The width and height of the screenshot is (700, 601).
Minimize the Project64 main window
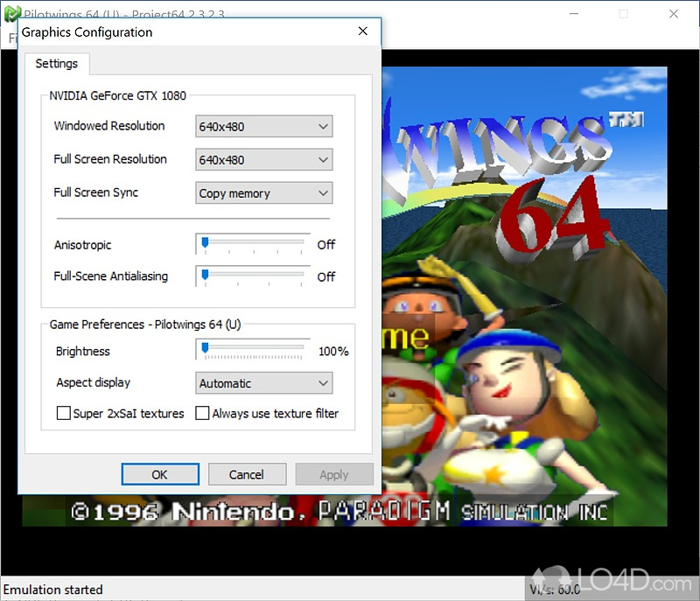point(574,14)
